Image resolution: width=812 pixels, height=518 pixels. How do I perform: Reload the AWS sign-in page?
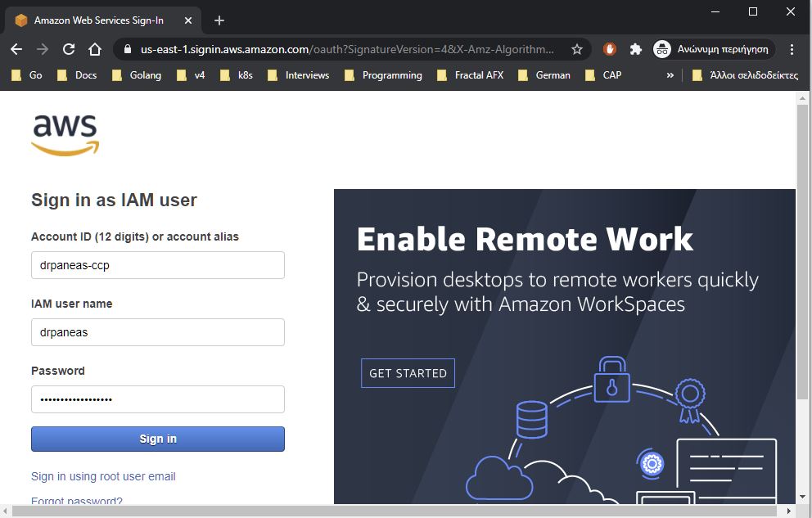pyautogui.click(x=69, y=49)
